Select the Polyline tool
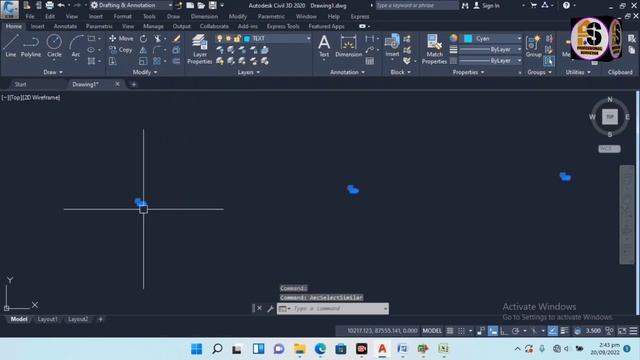 [x=31, y=46]
